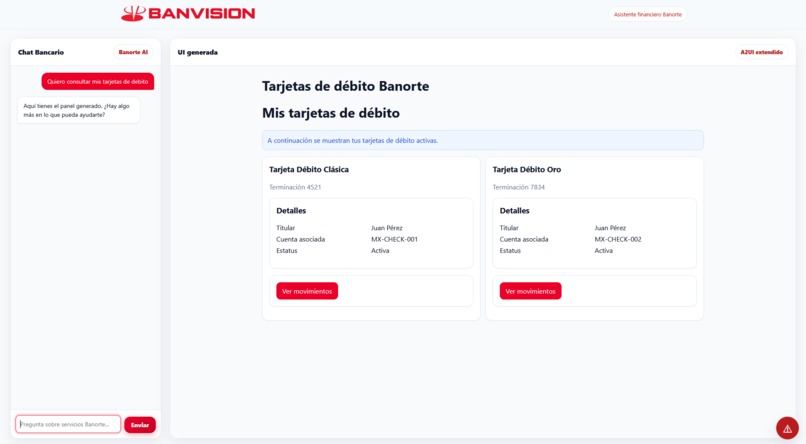
Task: Select the sent message about tarjetas de débito
Action: point(98,81)
